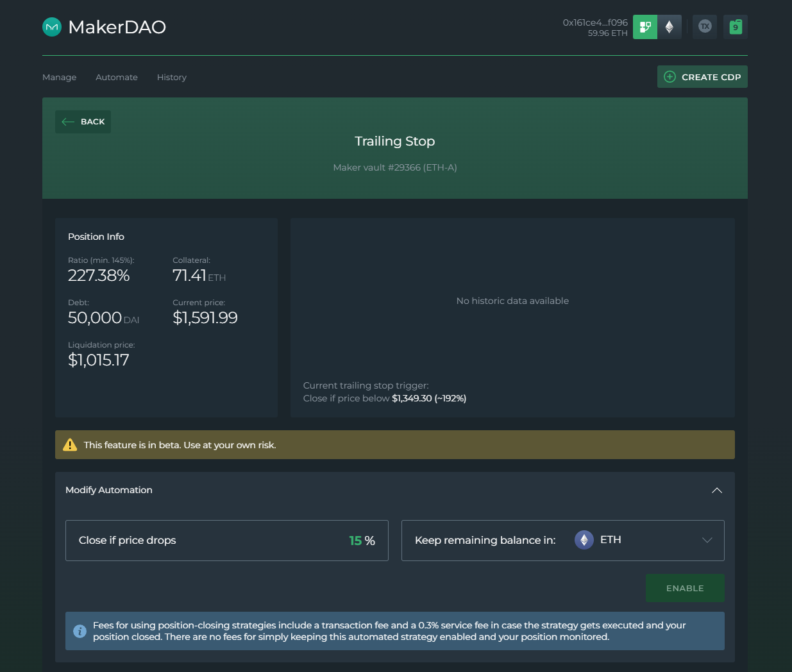Click the back arrow icon

(x=68, y=122)
